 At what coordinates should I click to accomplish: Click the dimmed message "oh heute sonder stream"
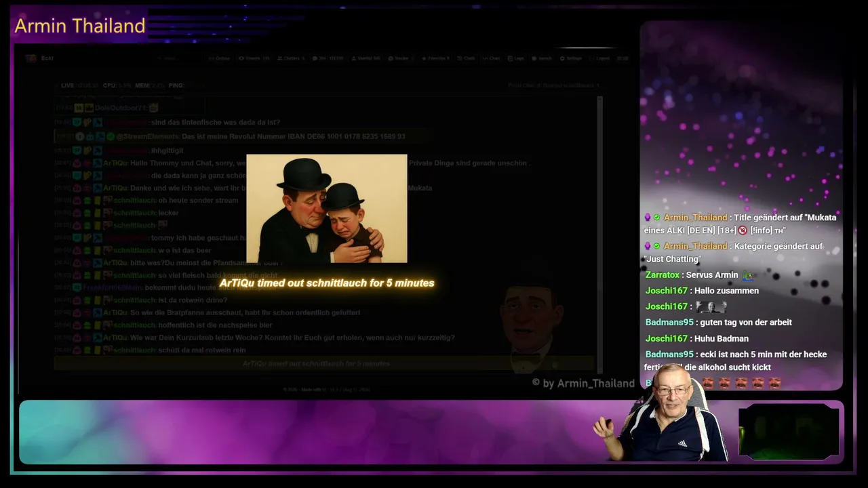198,201
